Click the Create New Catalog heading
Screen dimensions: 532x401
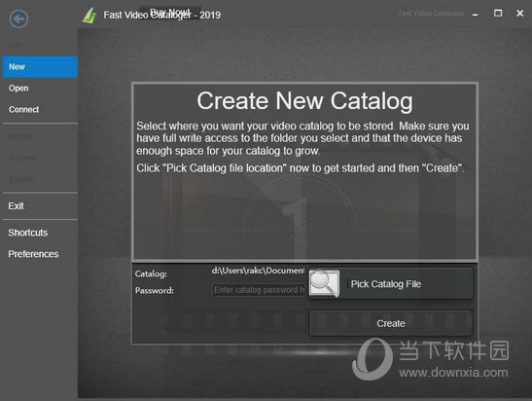(x=304, y=100)
